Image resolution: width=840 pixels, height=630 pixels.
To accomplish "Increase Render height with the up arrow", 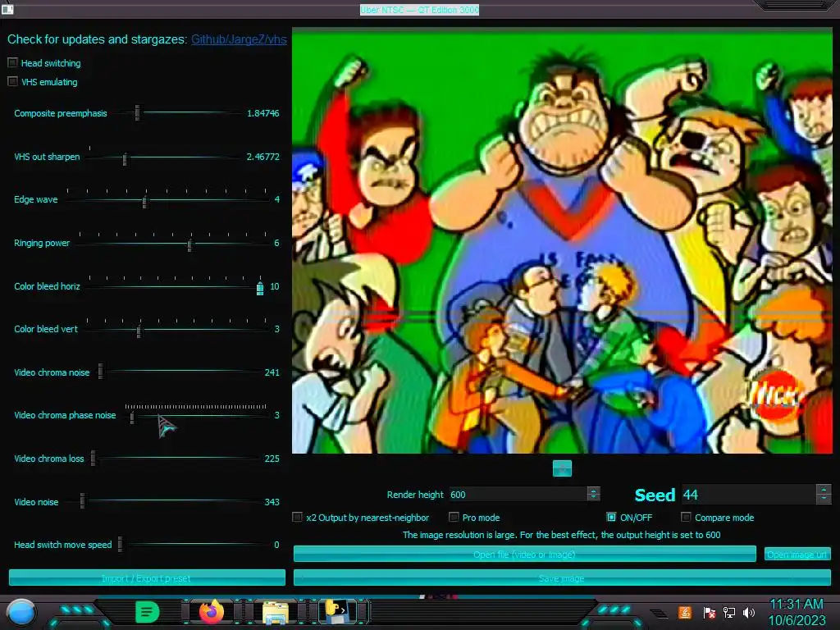I will tap(594, 491).
